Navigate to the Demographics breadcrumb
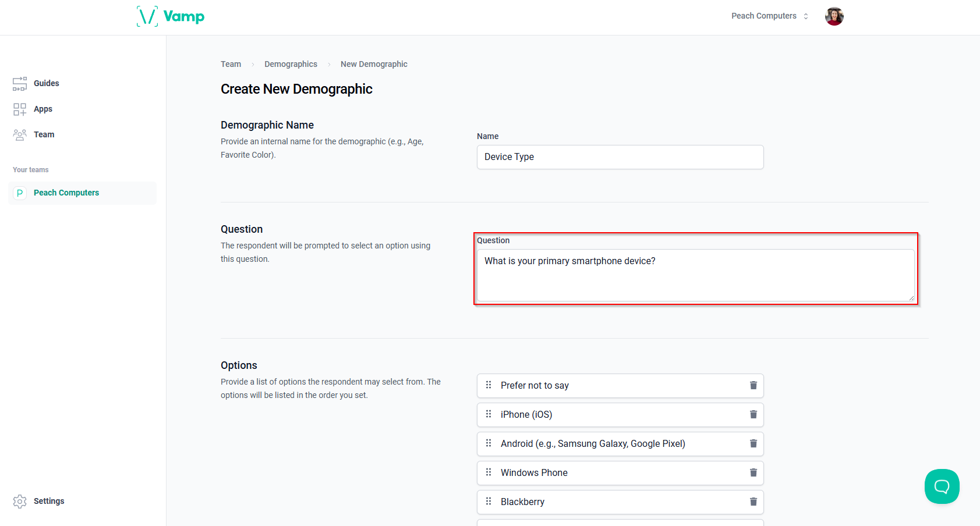Image resolution: width=980 pixels, height=526 pixels. point(291,64)
